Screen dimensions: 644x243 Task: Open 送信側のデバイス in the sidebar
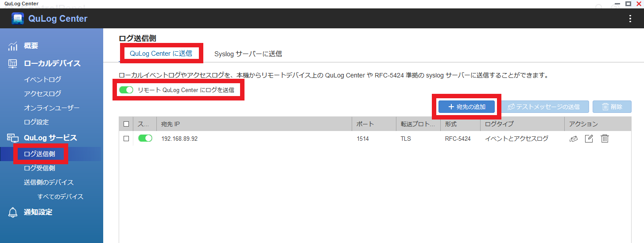click(49, 182)
